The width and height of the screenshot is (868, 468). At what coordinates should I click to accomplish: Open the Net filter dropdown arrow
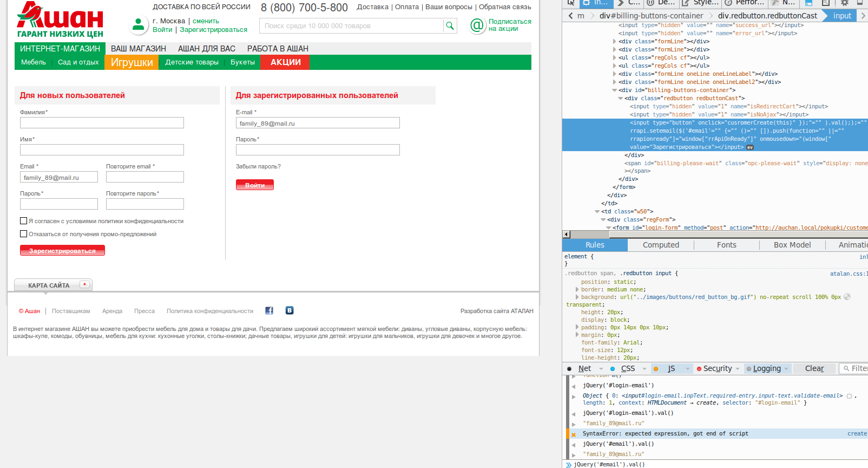click(x=601, y=369)
